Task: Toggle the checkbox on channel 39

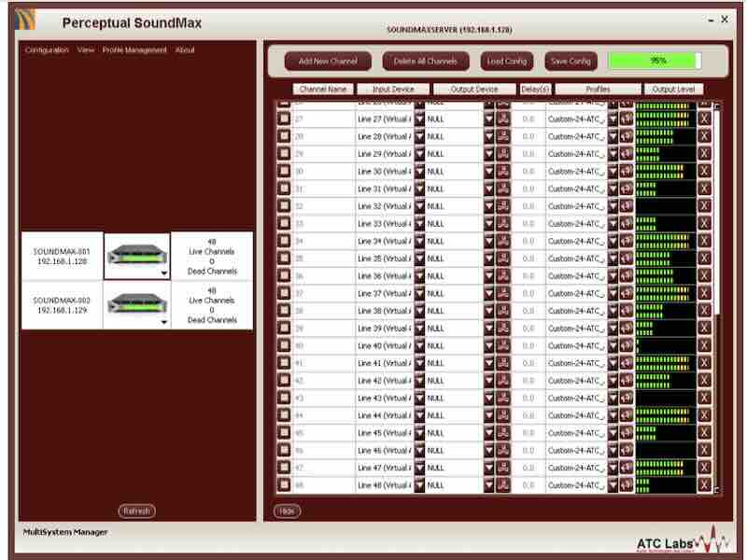Action: [x=284, y=329]
